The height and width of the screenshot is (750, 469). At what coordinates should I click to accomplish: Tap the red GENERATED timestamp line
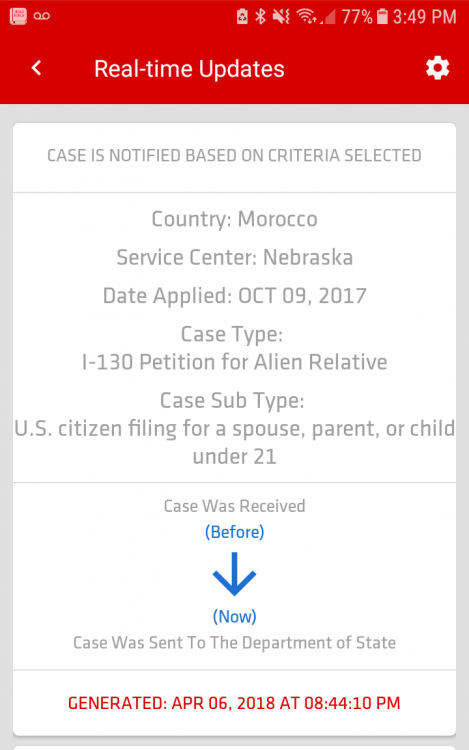pos(234,703)
